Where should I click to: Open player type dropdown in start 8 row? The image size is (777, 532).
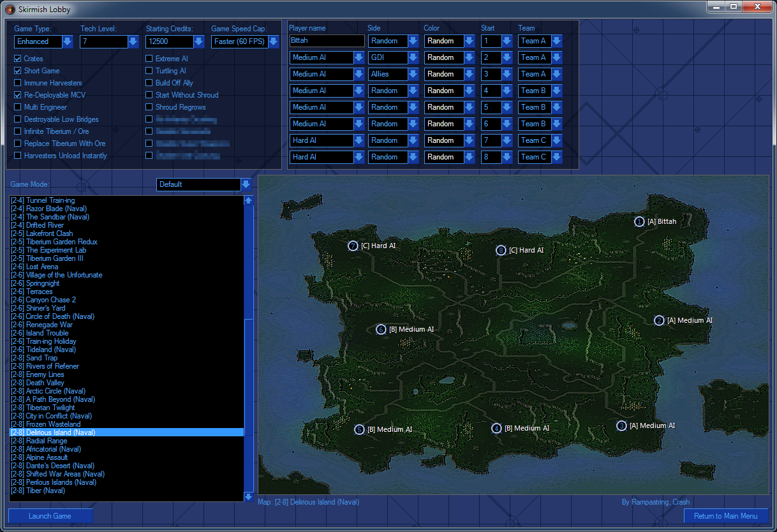click(327, 157)
